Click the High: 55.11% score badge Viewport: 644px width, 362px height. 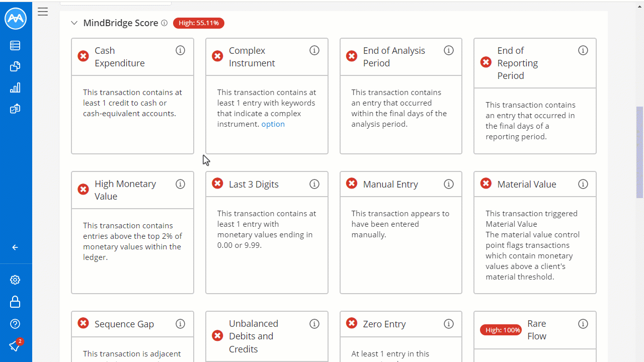click(198, 23)
